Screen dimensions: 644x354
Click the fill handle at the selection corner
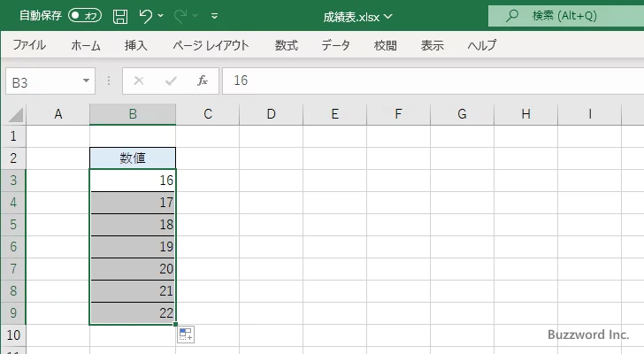click(x=176, y=325)
